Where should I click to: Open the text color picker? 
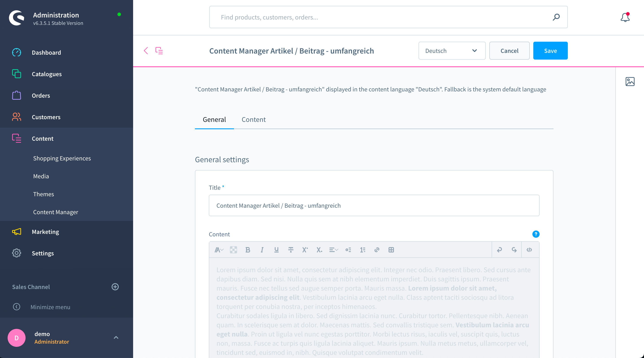click(x=233, y=250)
